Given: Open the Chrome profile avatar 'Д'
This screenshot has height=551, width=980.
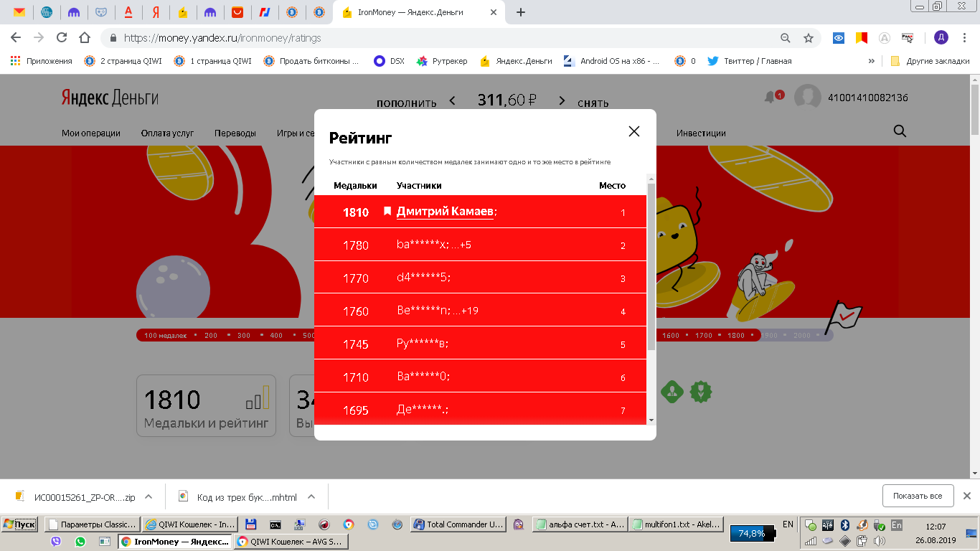Looking at the screenshot, I should 941,38.
